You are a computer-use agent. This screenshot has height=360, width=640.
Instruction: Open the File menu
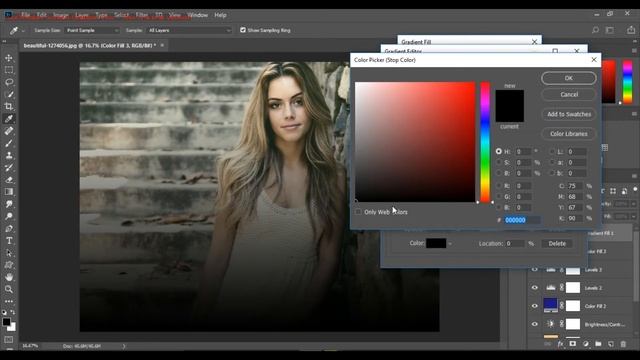(x=26, y=15)
